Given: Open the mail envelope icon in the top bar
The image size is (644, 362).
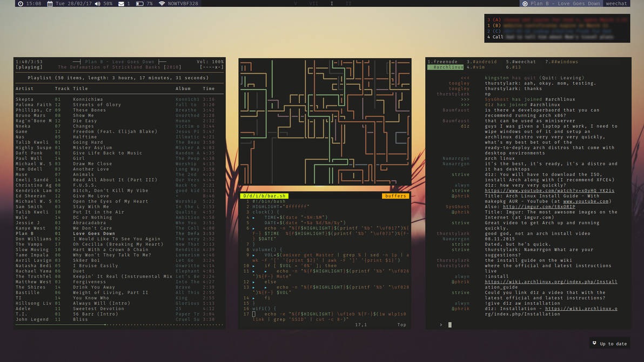Looking at the screenshot, I should coord(121,4).
